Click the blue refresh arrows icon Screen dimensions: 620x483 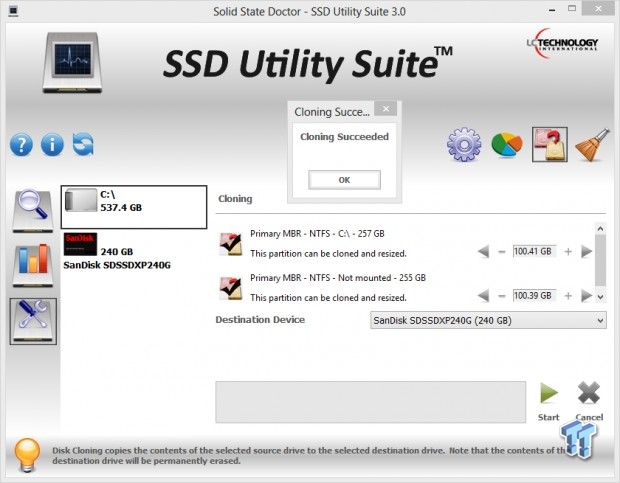(x=83, y=144)
